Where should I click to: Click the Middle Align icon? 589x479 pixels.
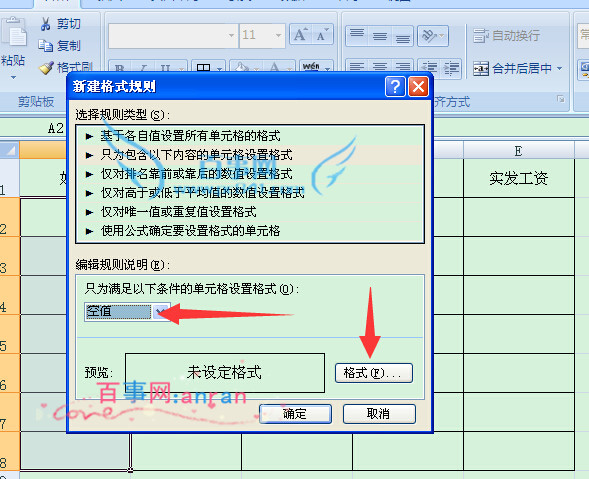pyautogui.click(x=380, y=36)
